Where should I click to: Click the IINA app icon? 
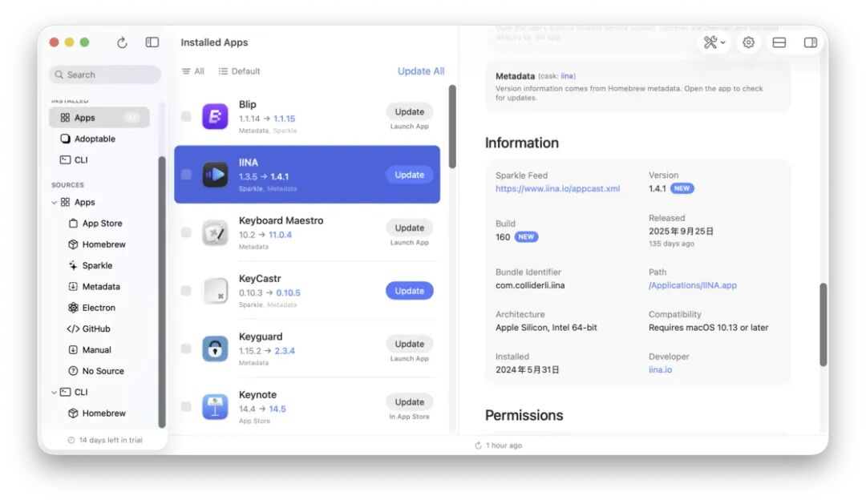(215, 175)
